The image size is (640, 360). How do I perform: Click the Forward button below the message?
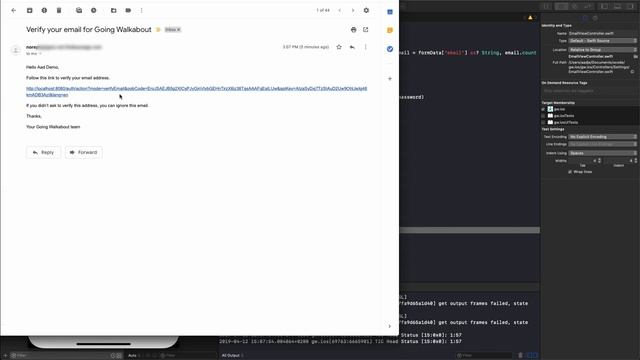click(83, 152)
